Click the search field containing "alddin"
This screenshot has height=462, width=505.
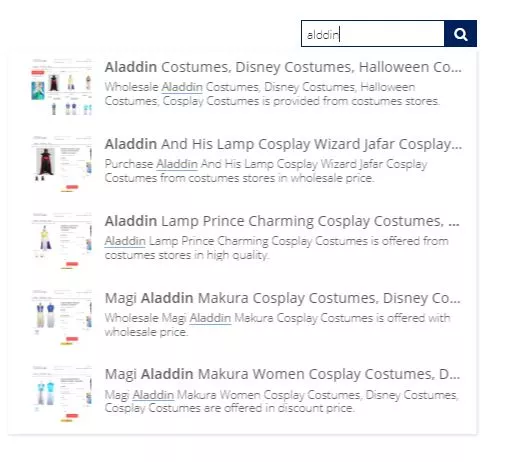[373, 34]
